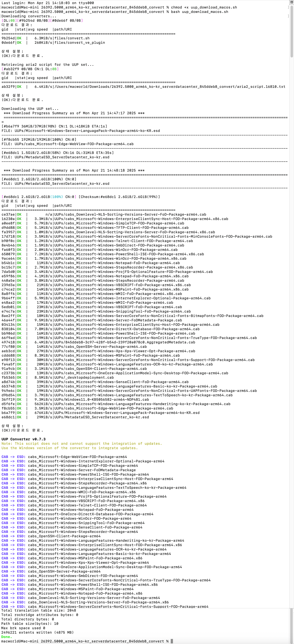The image size is (294, 644).
Task: Click CAB -> ESD Handwriting-ko-kr-Package-arm64 line
Action: point(93,540)
